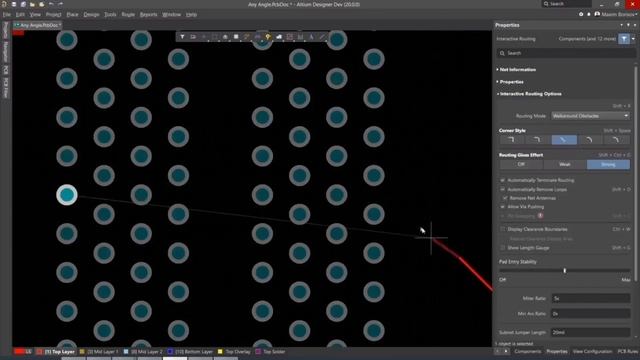Open Properties panel options dropdown arrow

coord(622,25)
